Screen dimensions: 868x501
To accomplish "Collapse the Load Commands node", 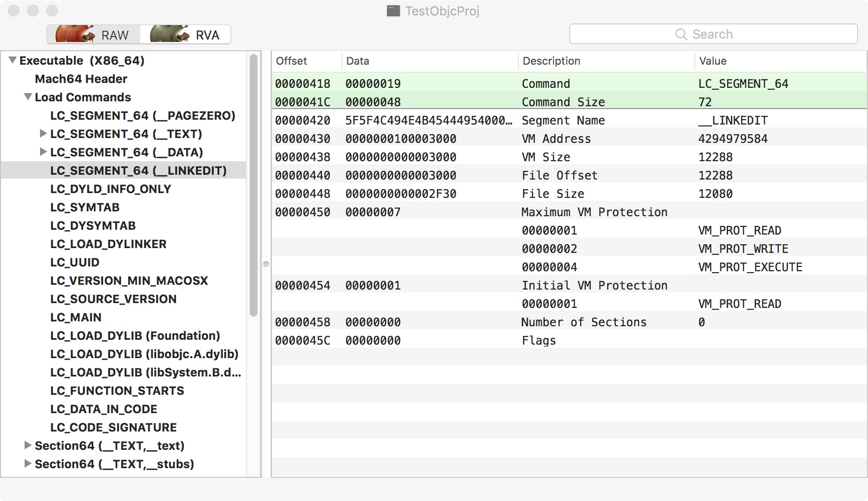I will tap(28, 97).
